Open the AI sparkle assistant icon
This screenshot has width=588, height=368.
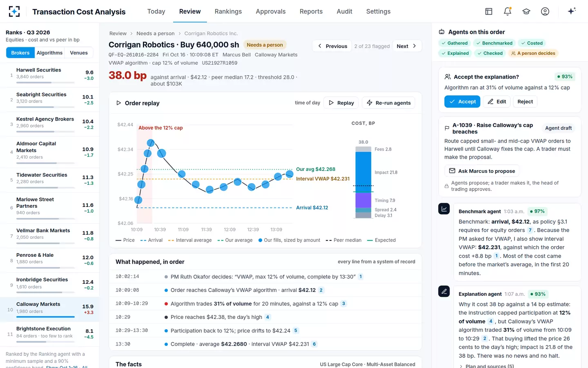tap(572, 11)
